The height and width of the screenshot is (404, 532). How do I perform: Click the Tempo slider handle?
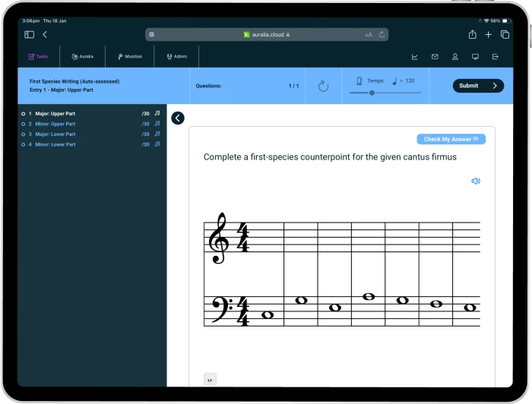(372, 93)
